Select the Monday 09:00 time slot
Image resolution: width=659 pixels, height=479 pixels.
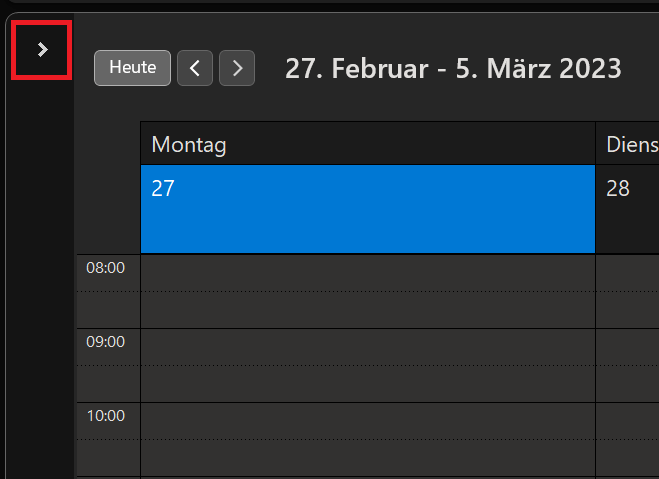[x=368, y=347]
